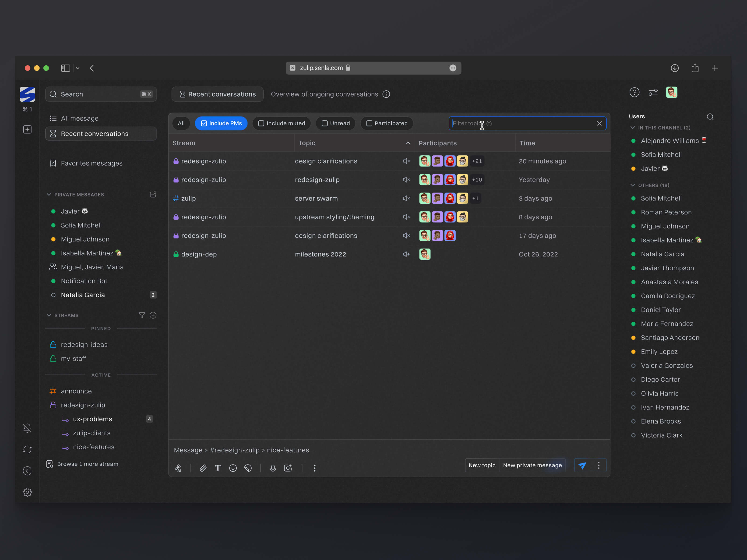
Task: Click the attach file paperclip icon
Action: tap(203, 468)
